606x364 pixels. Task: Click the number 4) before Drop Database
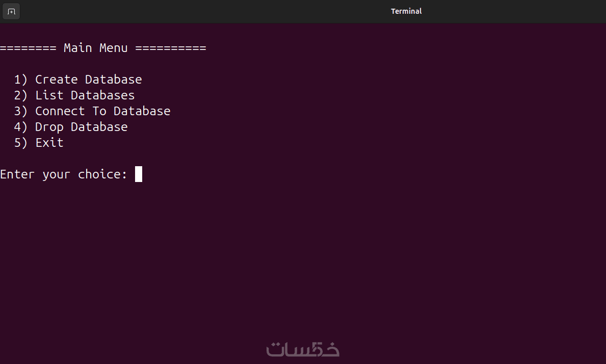point(21,127)
